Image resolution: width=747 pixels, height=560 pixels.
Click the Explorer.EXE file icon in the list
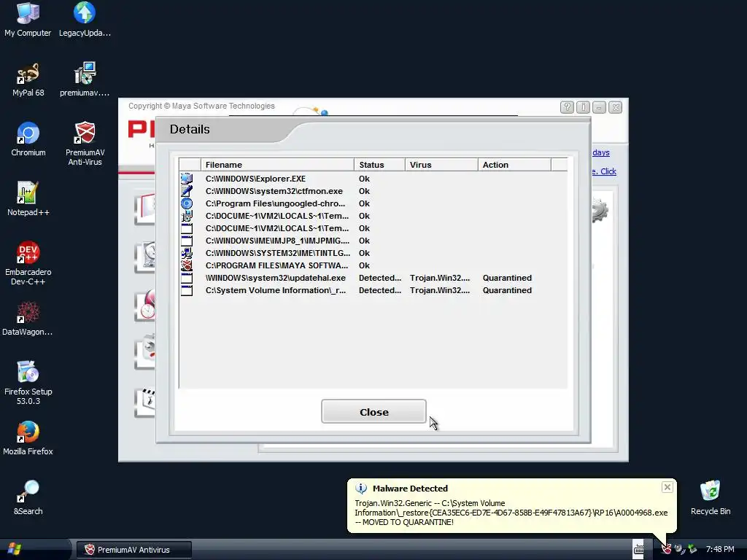tap(187, 179)
